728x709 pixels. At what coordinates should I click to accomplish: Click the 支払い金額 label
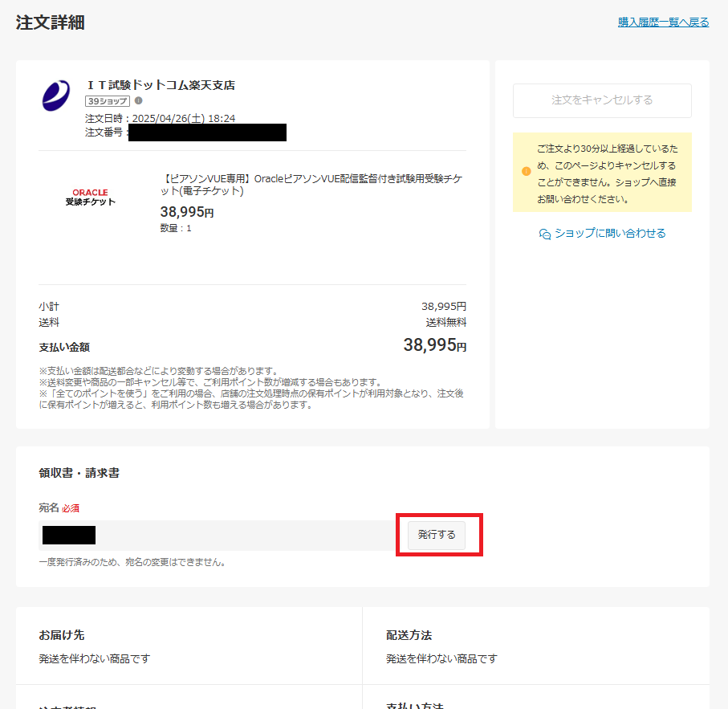(64, 348)
